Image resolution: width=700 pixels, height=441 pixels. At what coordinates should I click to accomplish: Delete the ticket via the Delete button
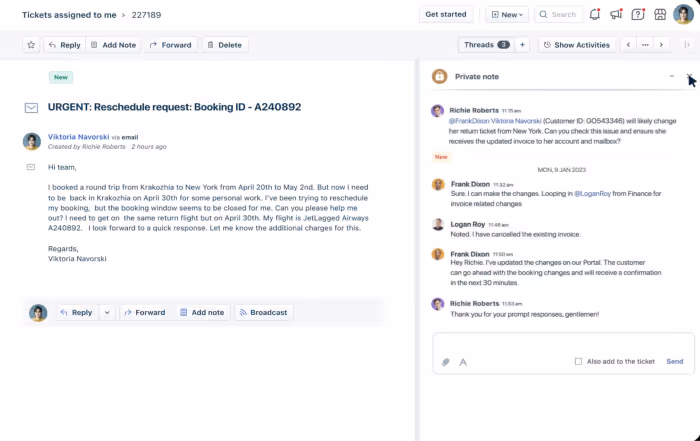[x=225, y=45]
